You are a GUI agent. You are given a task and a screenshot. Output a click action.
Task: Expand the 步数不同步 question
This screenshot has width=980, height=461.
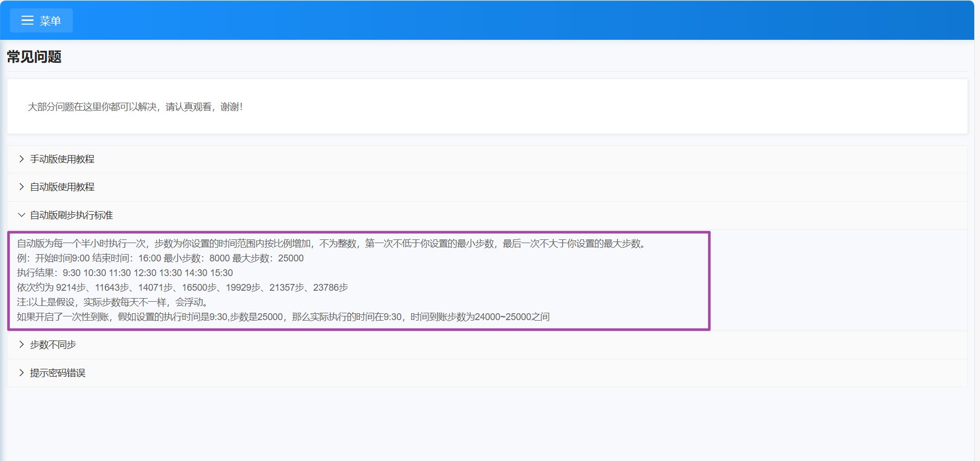53,345
